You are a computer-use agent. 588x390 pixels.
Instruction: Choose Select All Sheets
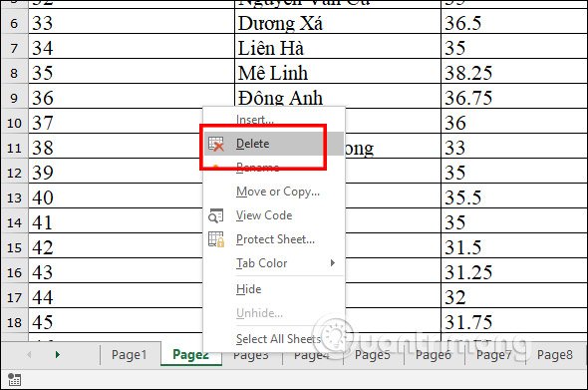(x=274, y=339)
